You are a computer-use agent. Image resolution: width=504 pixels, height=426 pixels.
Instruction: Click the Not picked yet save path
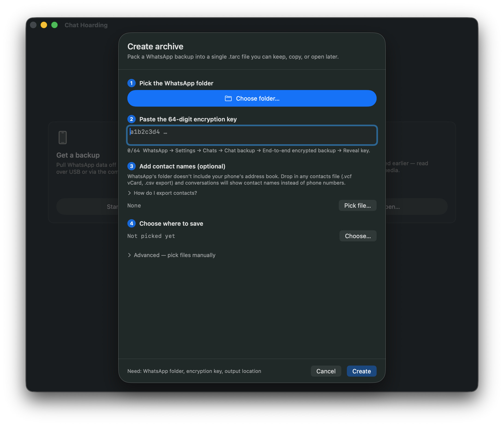[151, 236]
